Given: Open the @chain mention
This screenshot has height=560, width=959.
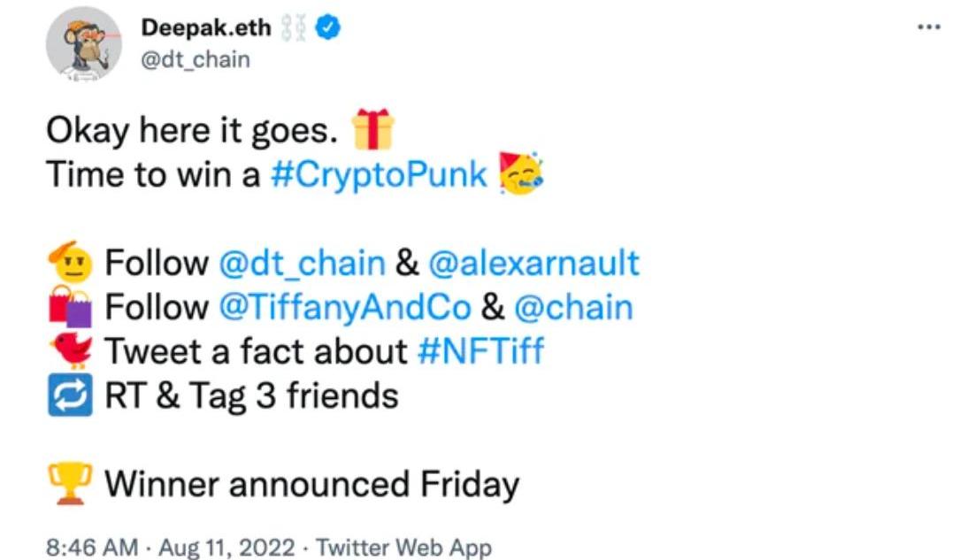Looking at the screenshot, I should point(573,308).
